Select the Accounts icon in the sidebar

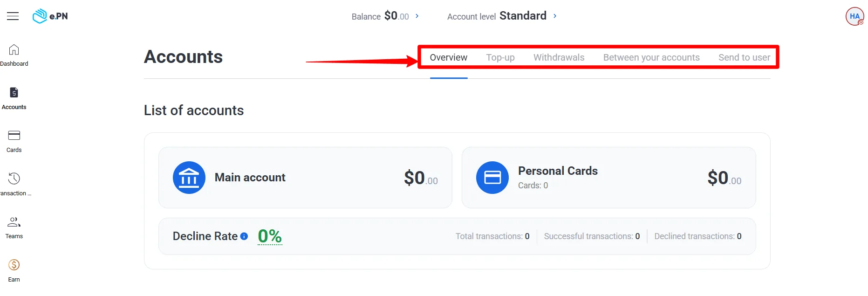tap(14, 97)
